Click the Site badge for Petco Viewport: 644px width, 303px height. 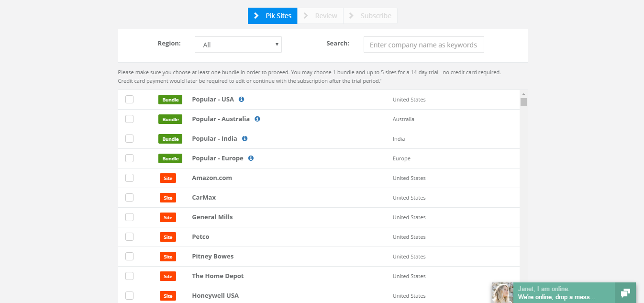click(168, 237)
